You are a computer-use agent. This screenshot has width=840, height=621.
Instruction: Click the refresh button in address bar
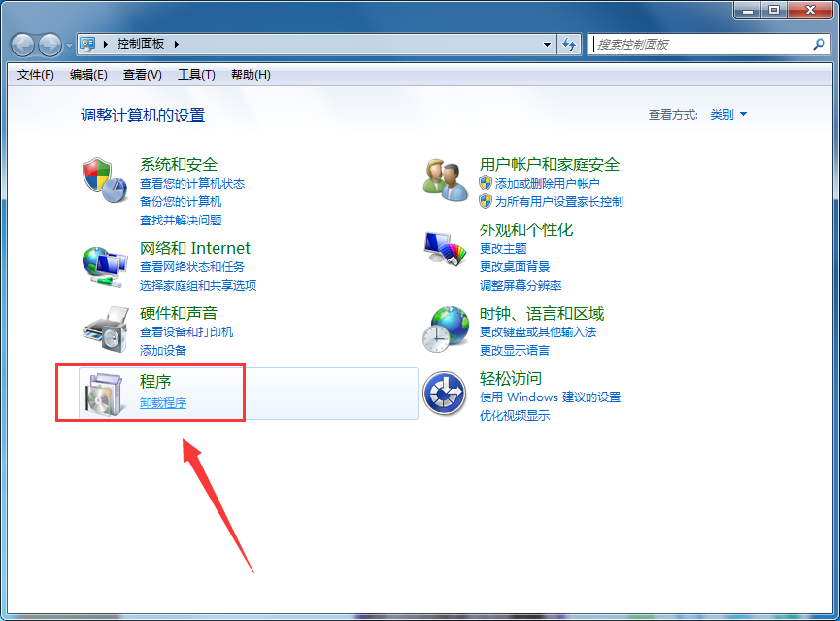570,45
